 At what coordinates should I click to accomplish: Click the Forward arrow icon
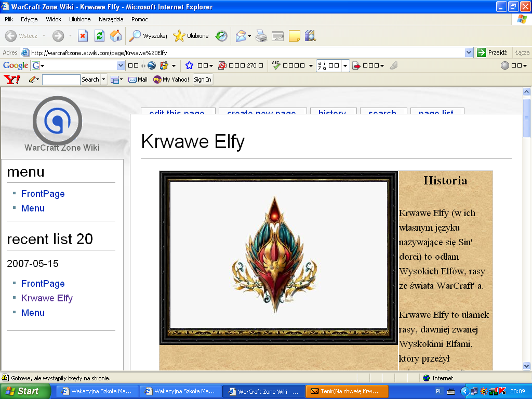[58, 36]
